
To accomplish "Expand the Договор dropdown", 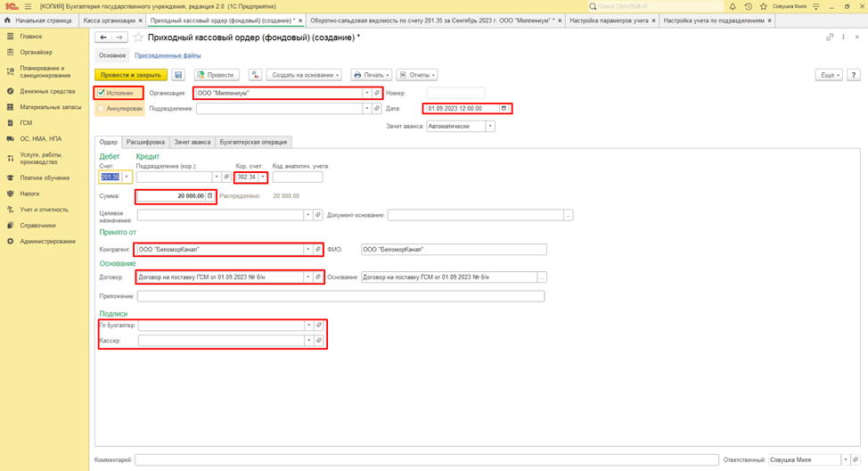I will pyautogui.click(x=307, y=277).
